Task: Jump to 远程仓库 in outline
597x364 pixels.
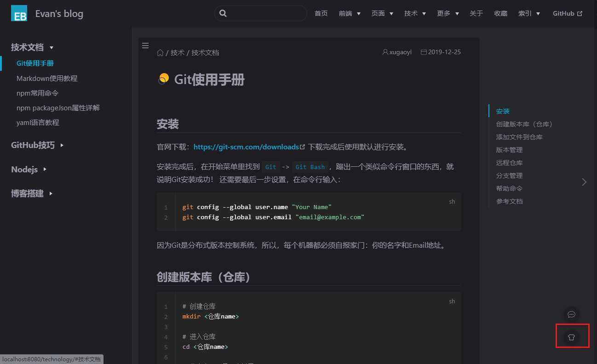Action: (509, 163)
